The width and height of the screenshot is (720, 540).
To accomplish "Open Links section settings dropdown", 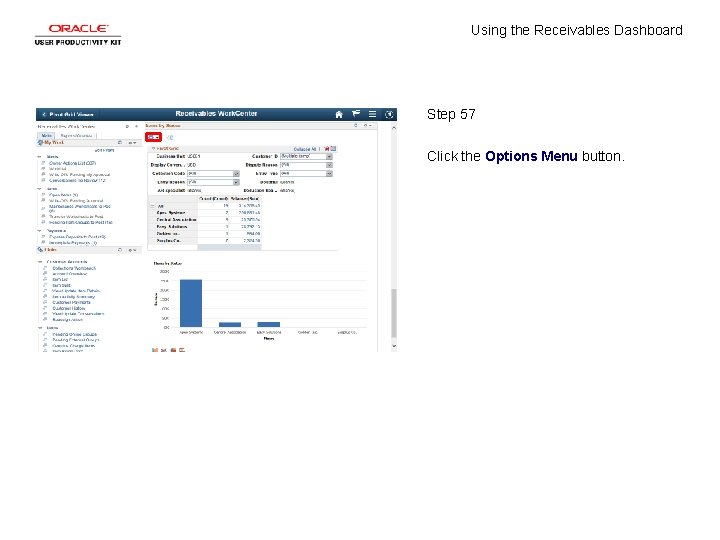I will [x=132, y=250].
